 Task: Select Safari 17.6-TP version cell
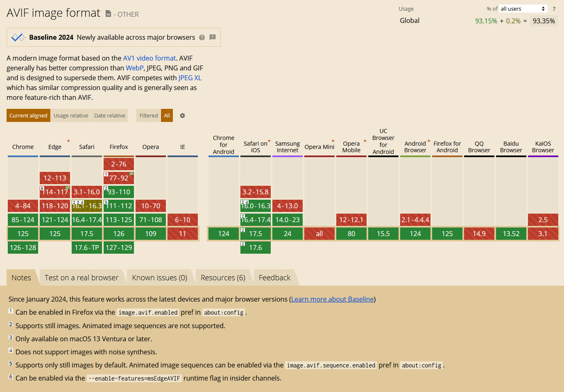pos(87,248)
